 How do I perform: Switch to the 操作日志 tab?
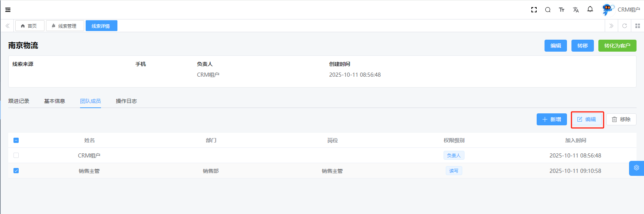coord(126,101)
